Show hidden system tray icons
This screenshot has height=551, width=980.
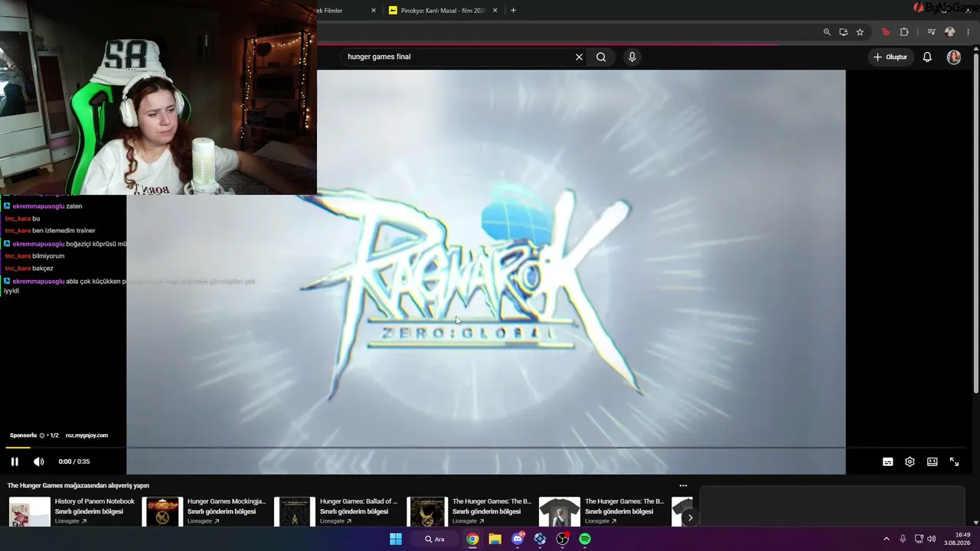coord(887,539)
